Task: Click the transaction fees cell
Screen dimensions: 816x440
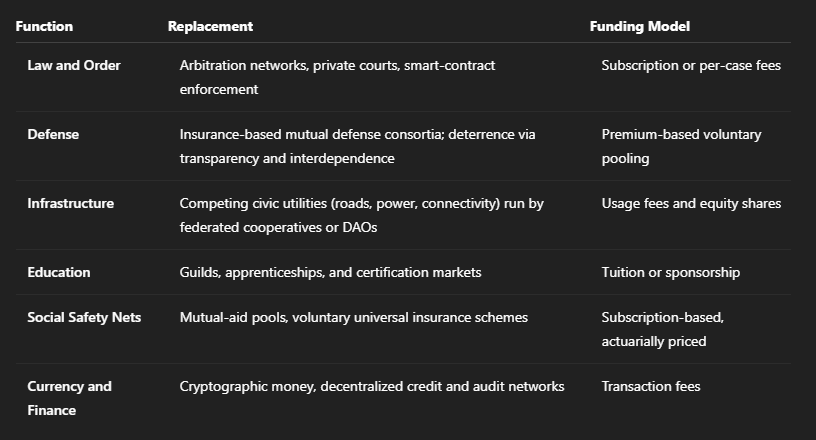Action: (650, 387)
